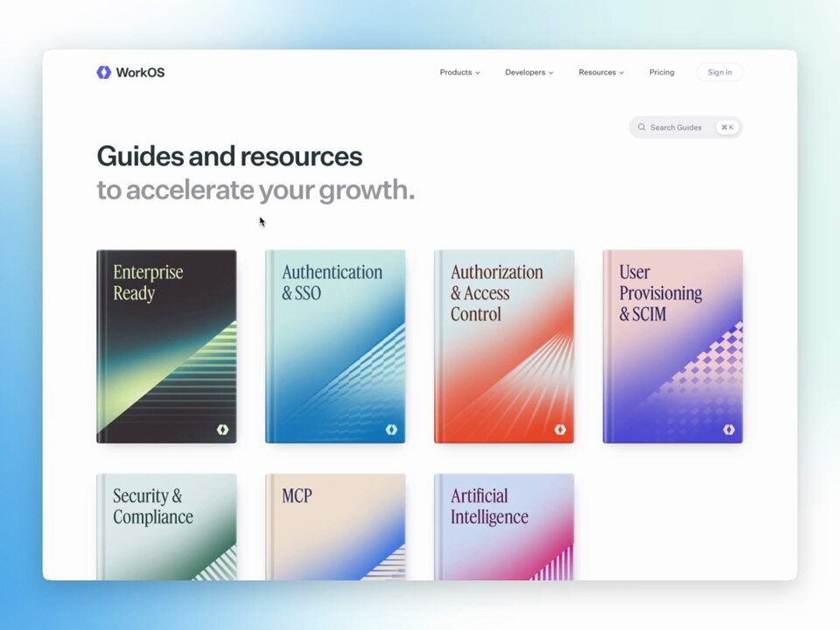Viewport: 840px width, 630px height.
Task: Click the Sign in button
Action: (x=719, y=73)
